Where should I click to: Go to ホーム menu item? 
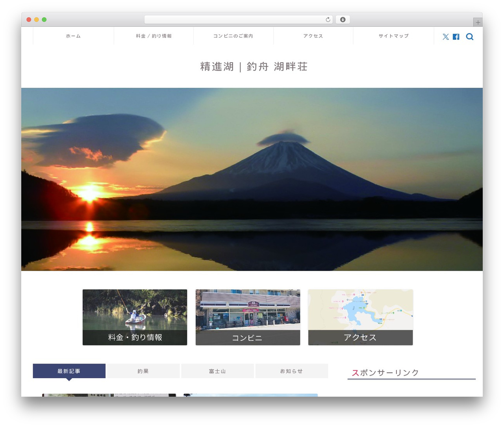pyautogui.click(x=74, y=36)
